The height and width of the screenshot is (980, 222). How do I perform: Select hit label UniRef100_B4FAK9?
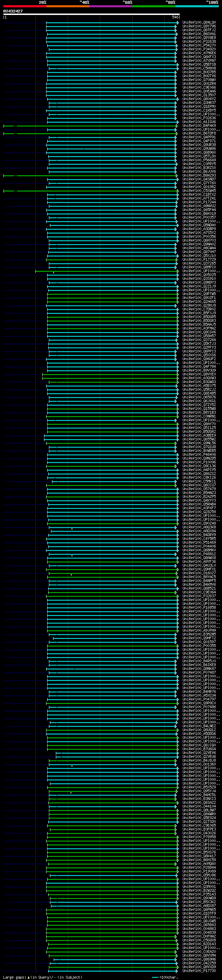199,125
